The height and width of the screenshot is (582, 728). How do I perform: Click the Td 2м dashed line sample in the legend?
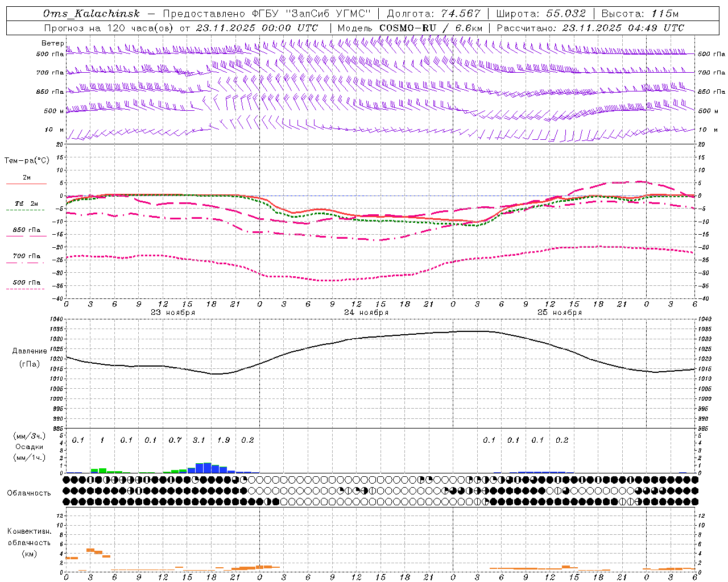(25, 210)
